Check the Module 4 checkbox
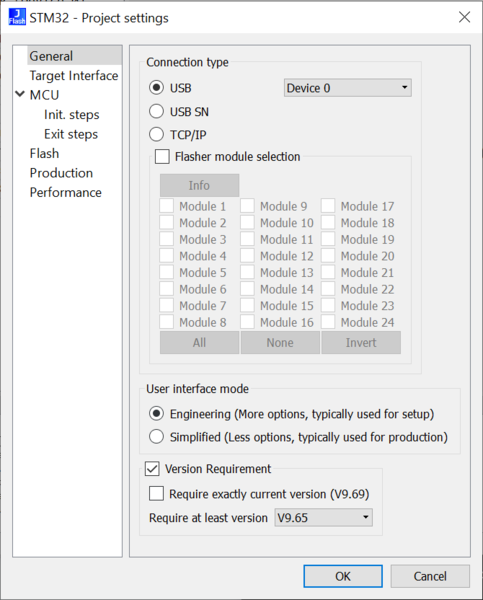 [166, 256]
